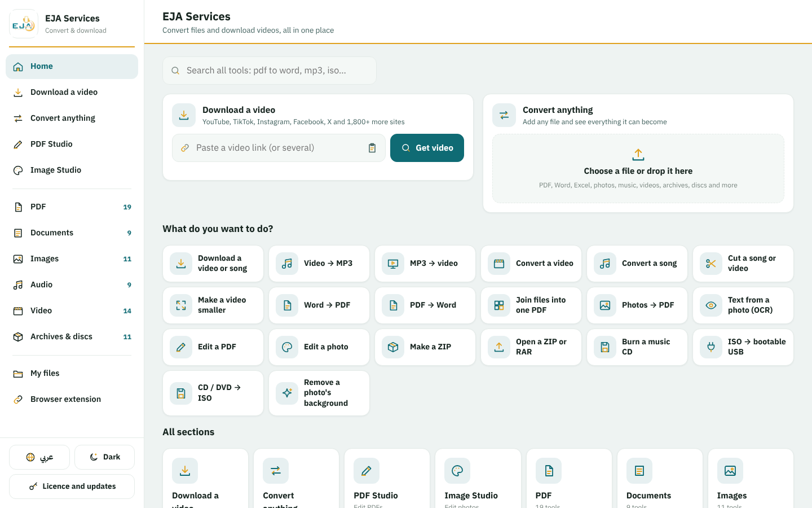Click the Convert anything card icon
This screenshot has width=812, height=508.
coord(504,115)
